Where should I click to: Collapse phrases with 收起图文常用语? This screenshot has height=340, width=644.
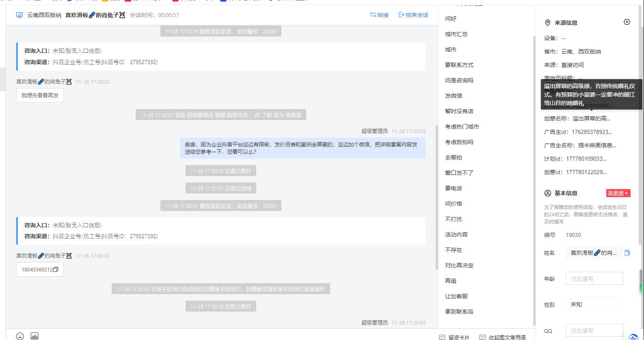(503, 337)
